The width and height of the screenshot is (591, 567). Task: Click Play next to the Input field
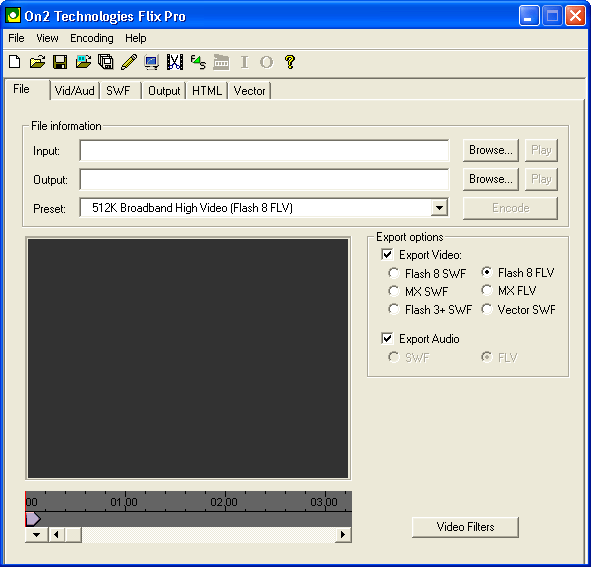click(541, 150)
